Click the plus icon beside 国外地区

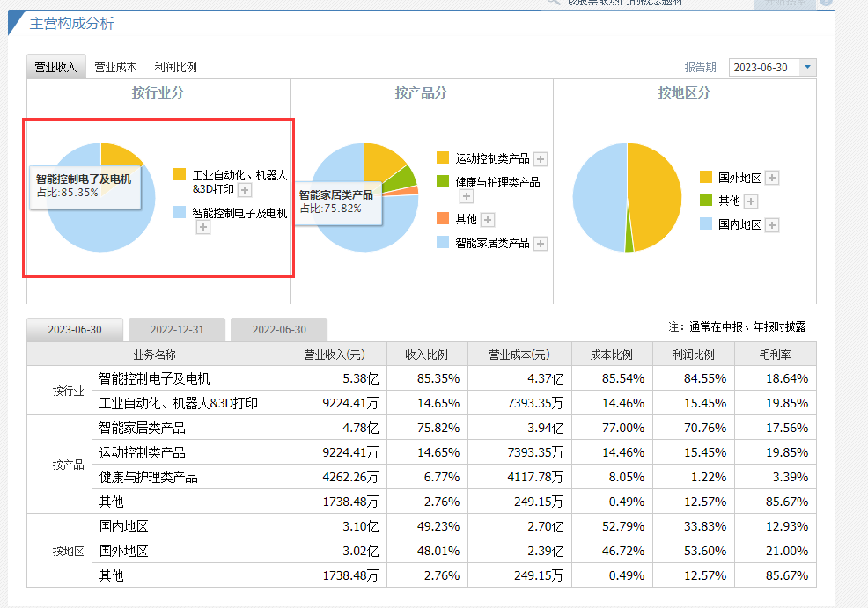[x=772, y=177]
